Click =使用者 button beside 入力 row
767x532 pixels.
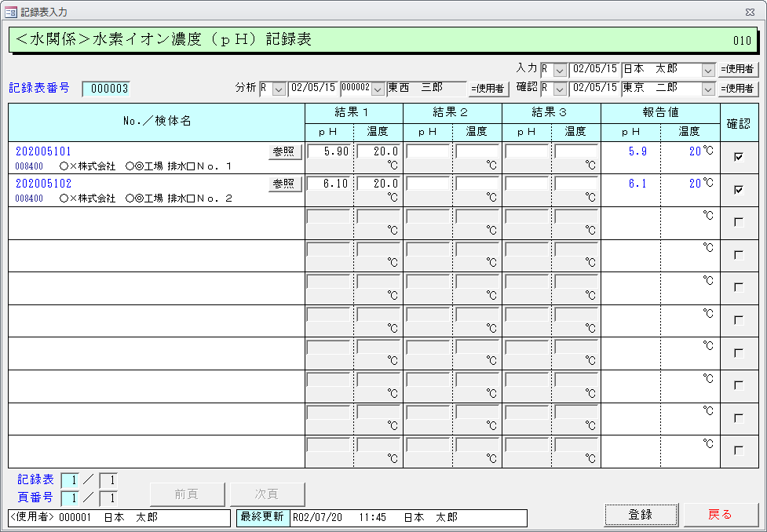tap(738, 70)
